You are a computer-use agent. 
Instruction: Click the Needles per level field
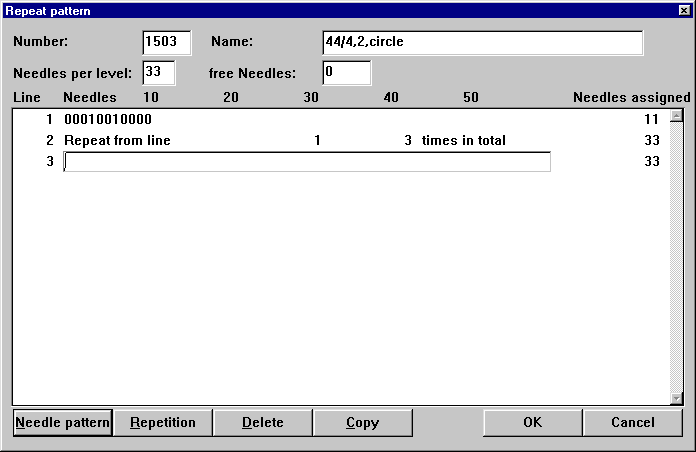click(159, 73)
